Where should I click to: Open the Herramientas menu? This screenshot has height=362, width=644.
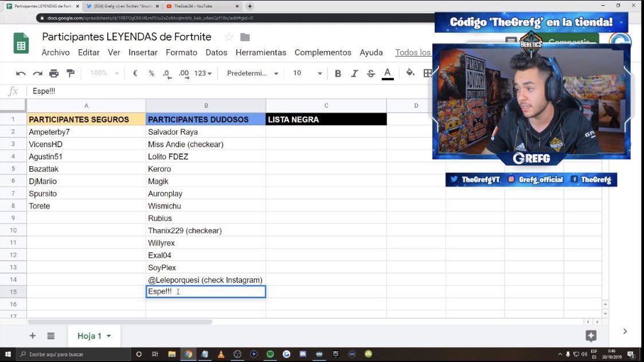[x=261, y=53]
